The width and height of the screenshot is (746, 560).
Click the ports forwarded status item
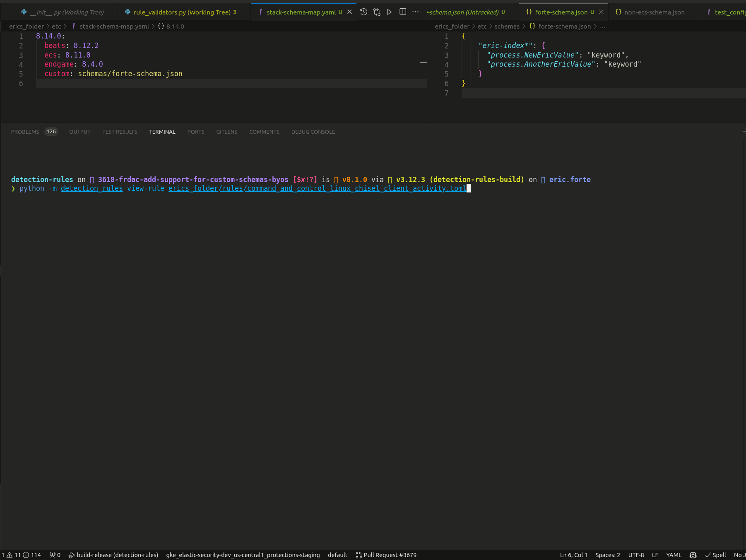pyautogui.click(x=55, y=555)
